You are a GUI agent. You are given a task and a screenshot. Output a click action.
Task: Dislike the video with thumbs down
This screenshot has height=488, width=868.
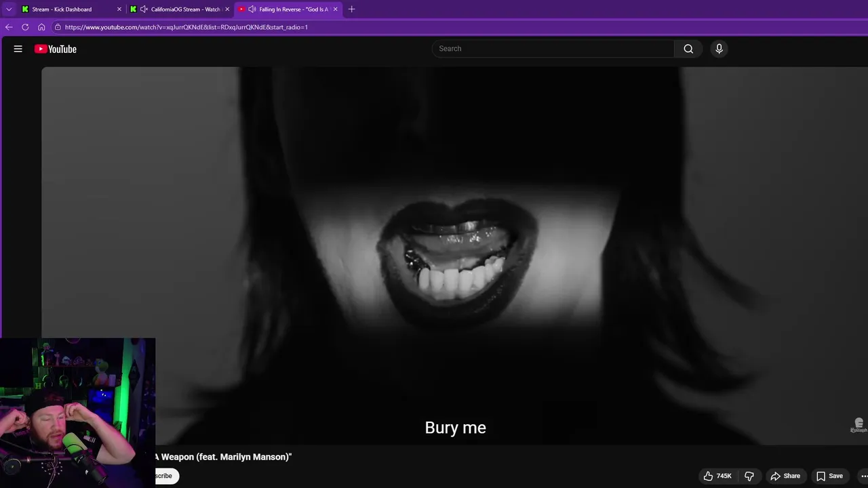(x=749, y=476)
